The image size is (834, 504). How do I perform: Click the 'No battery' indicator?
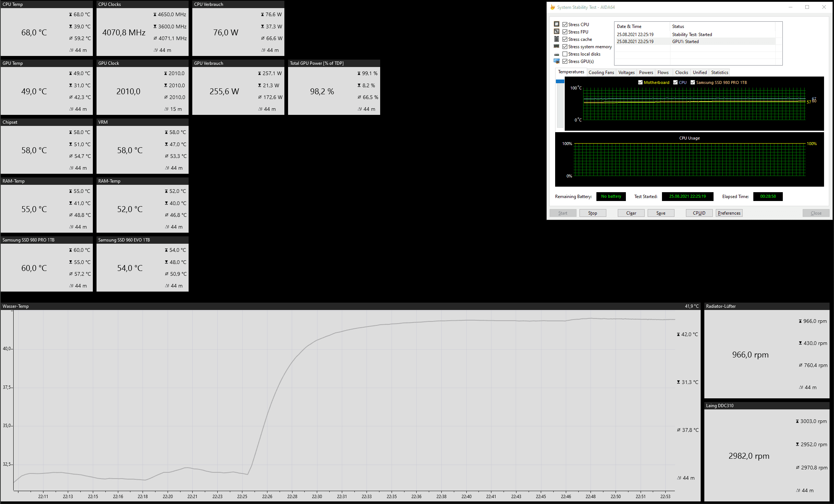click(611, 197)
